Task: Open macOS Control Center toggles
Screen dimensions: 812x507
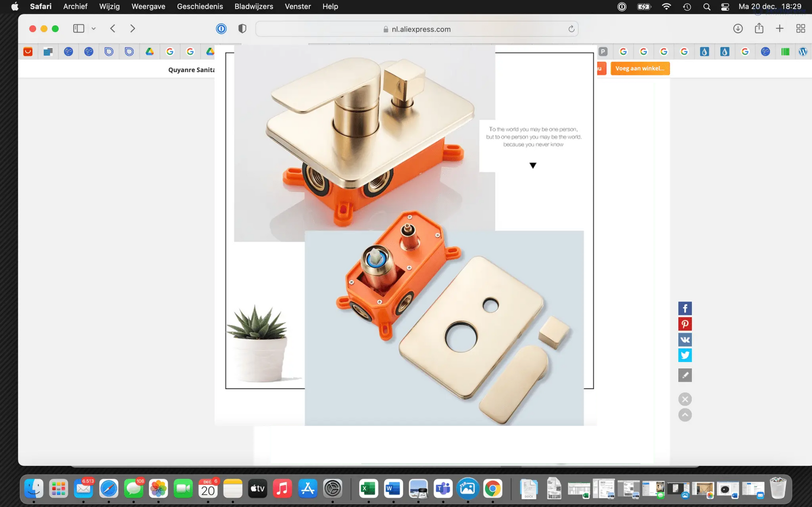Action: coord(725,7)
